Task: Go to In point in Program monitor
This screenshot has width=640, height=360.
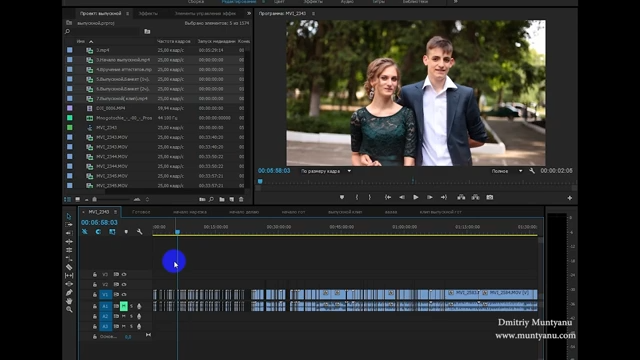Action: [388, 197]
